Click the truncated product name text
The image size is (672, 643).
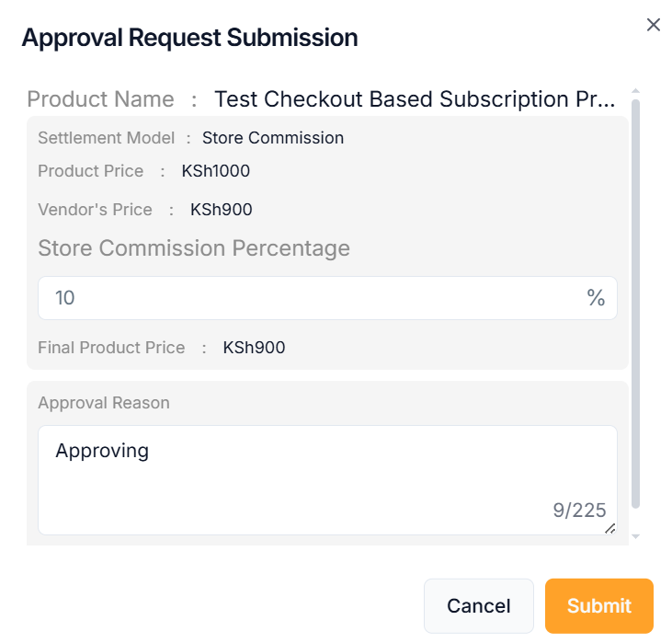(415, 99)
